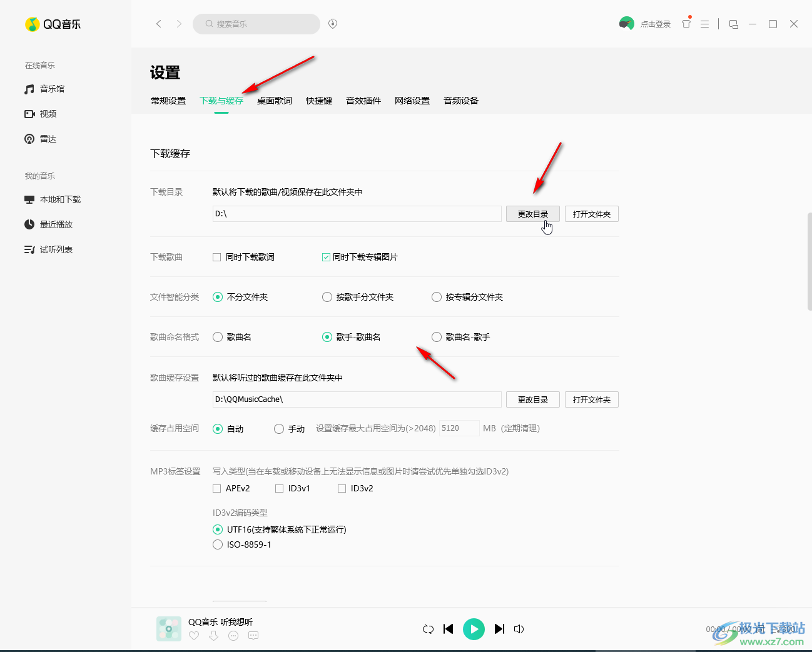The height and width of the screenshot is (652, 812).
Task: Click the download path field D:\
Action: click(357, 214)
